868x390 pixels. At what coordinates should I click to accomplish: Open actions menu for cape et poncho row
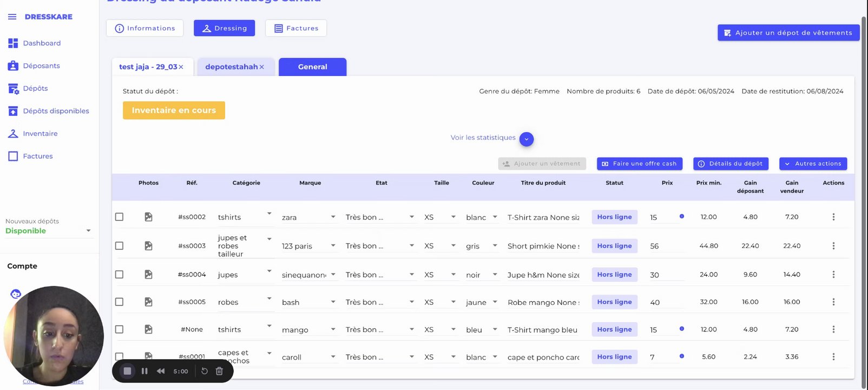click(x=833, y=356)
